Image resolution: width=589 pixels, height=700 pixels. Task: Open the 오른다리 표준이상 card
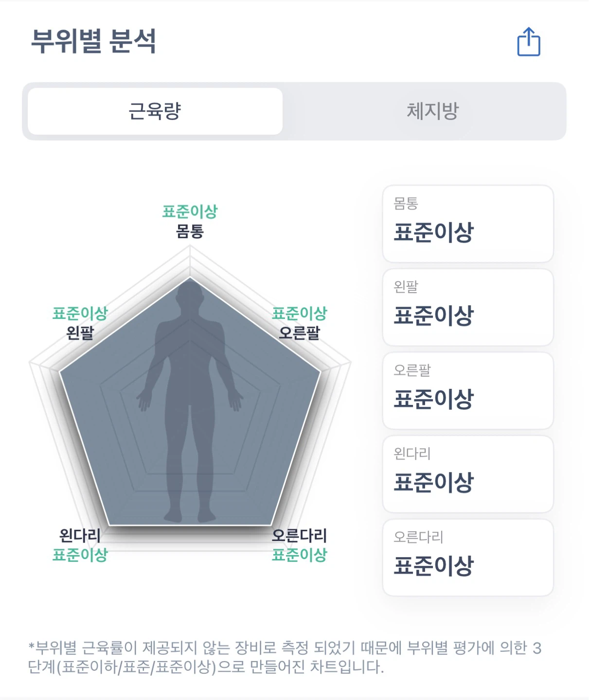pos(468,558)
